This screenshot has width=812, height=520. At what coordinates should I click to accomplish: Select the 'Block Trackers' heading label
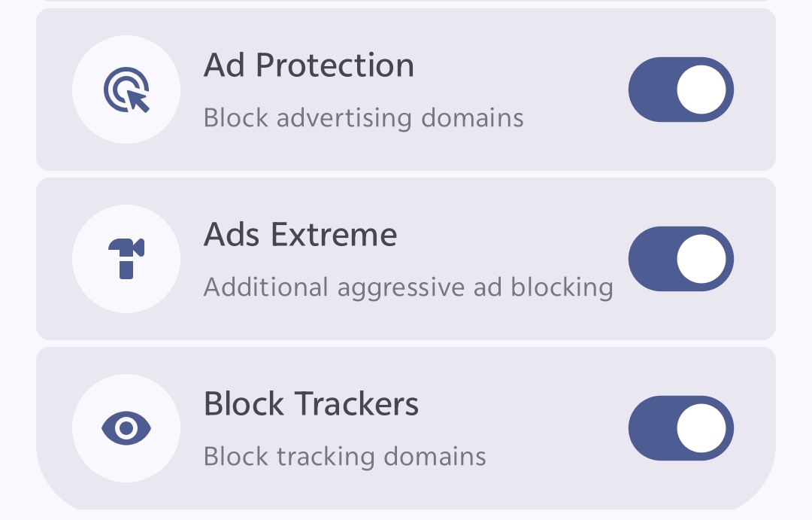(x=311, y=405)
